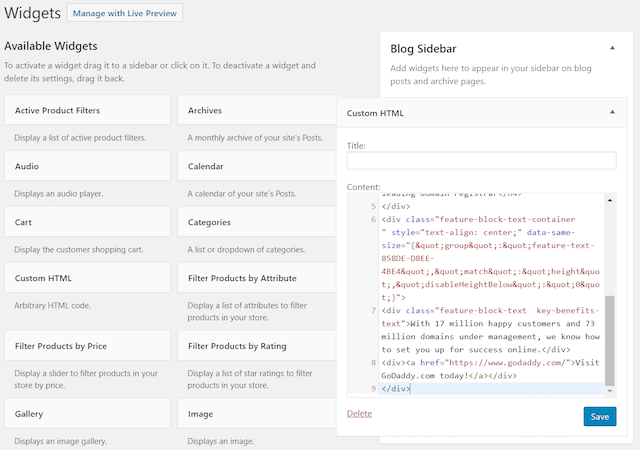The image size is (640, 450).
Task: Click line number 6 in the editor
Action: (x=373, y=219)
